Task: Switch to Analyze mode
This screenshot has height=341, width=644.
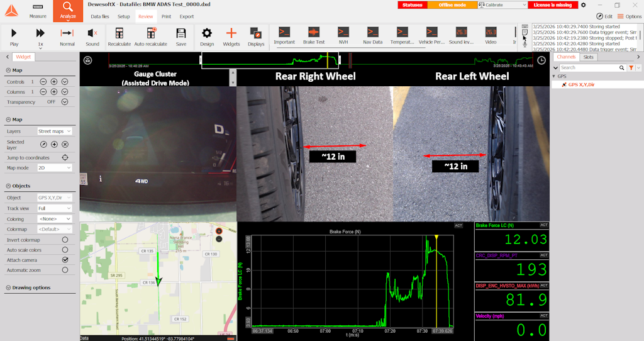Action: coord(68,11)
